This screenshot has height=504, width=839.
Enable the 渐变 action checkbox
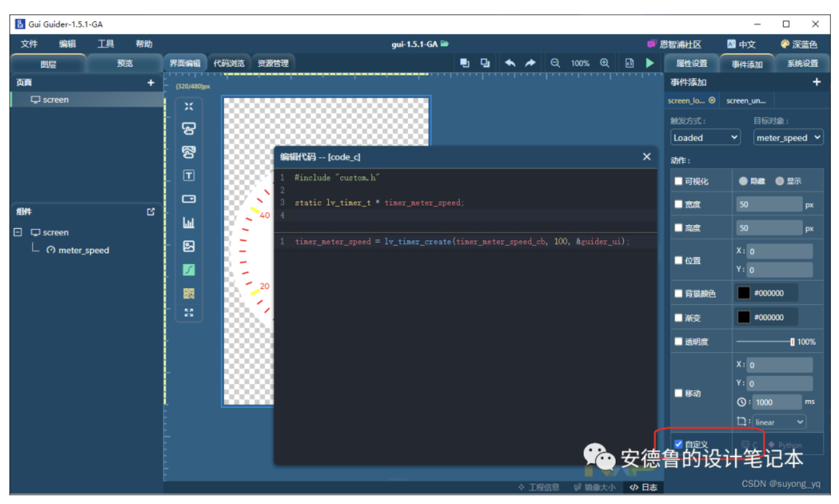click(x=678, y=318)
